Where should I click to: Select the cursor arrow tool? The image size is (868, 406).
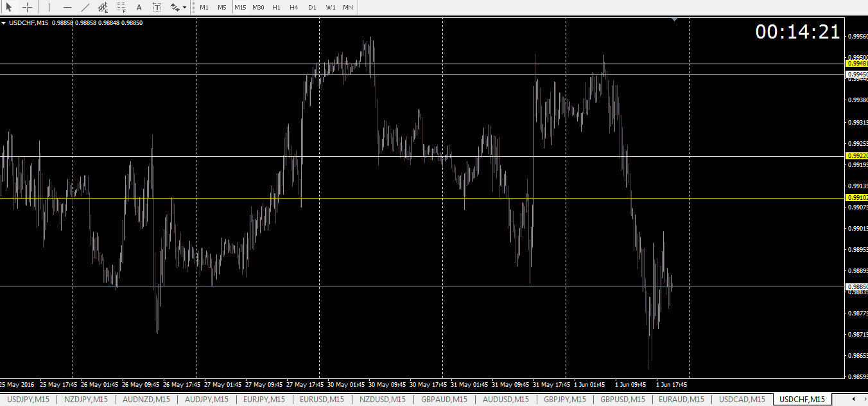10,7
